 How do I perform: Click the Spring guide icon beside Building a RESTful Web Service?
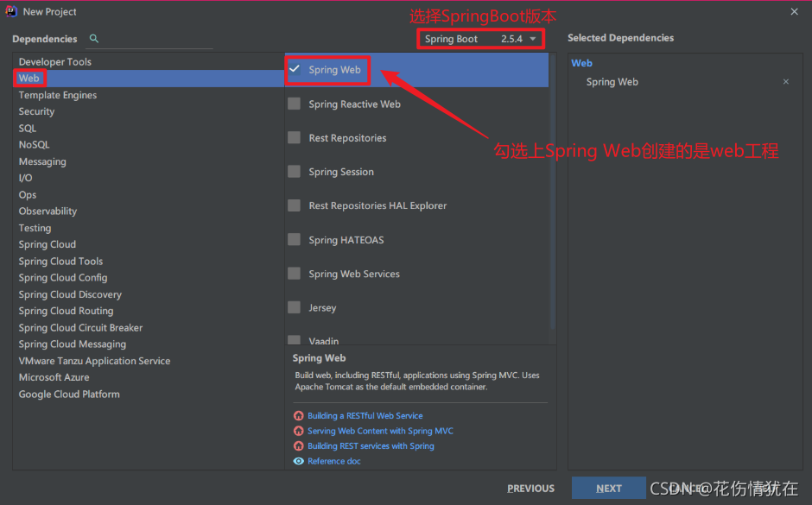298,415
